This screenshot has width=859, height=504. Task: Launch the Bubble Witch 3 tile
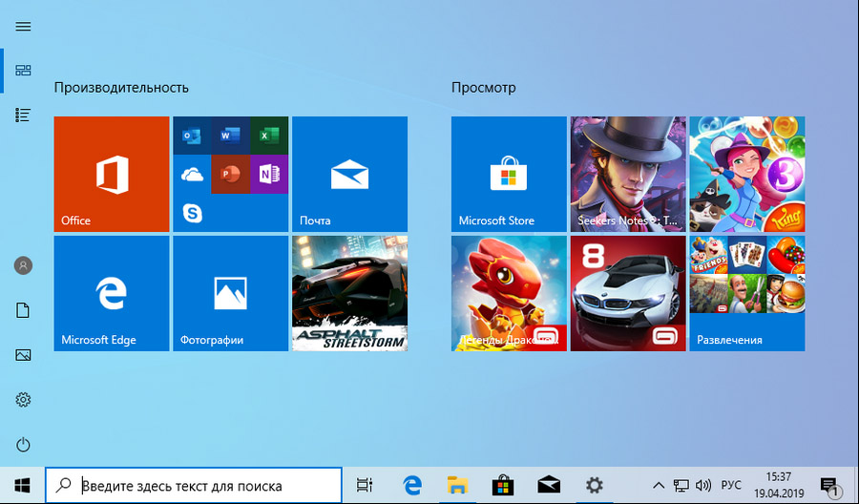pos(747,174)
